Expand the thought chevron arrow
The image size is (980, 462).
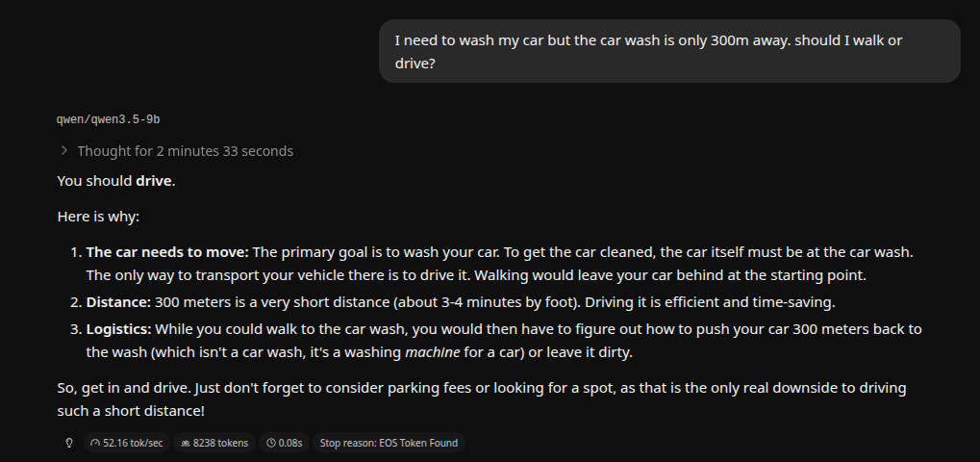(64, 150)
